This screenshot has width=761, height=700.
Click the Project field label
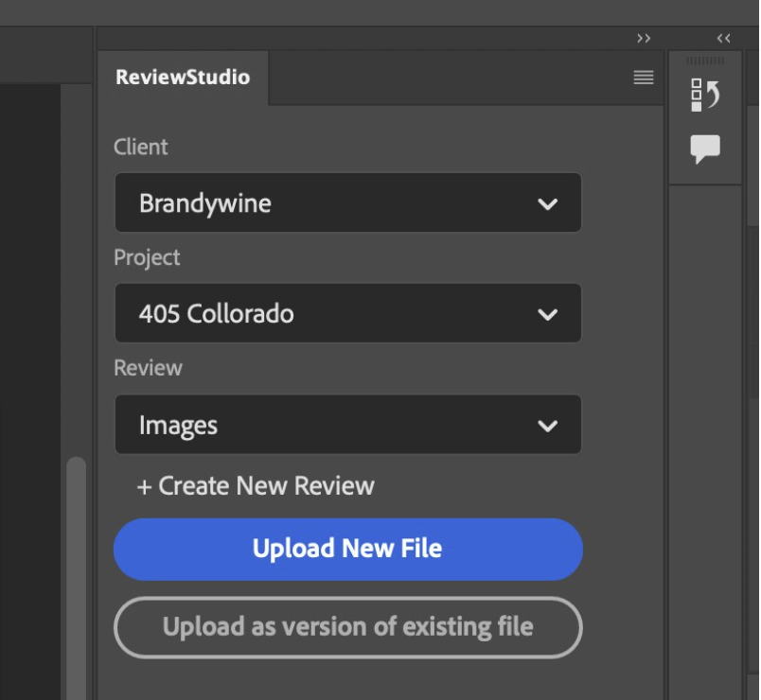pos(147,258)
